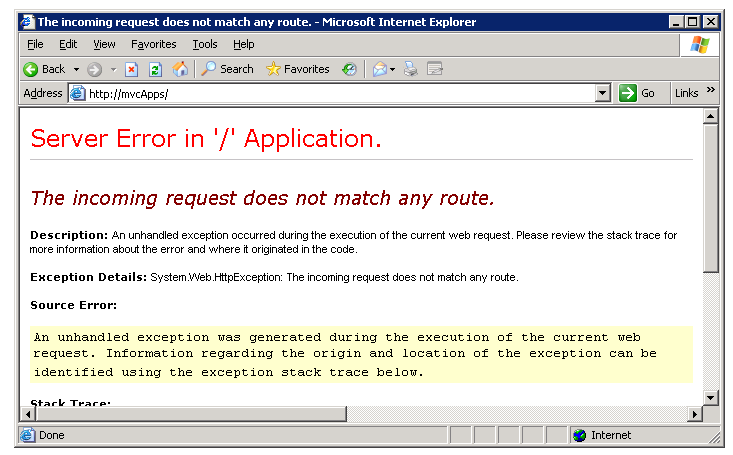This screenshot has width=733, height=455.
Task: Click the Internet Explorer title bar icon
Action: click(27, 22)
